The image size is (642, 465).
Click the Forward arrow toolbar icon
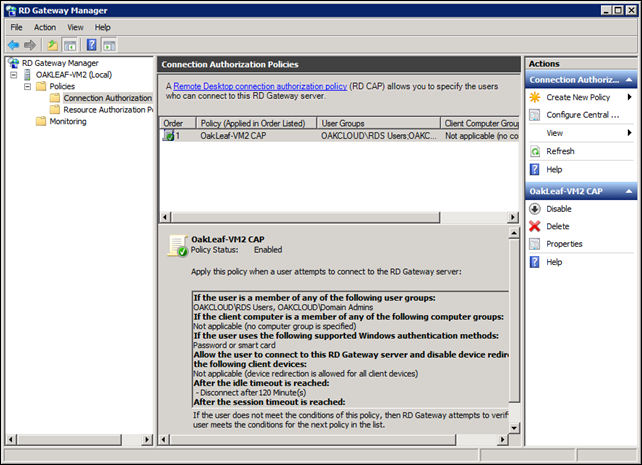30,45
